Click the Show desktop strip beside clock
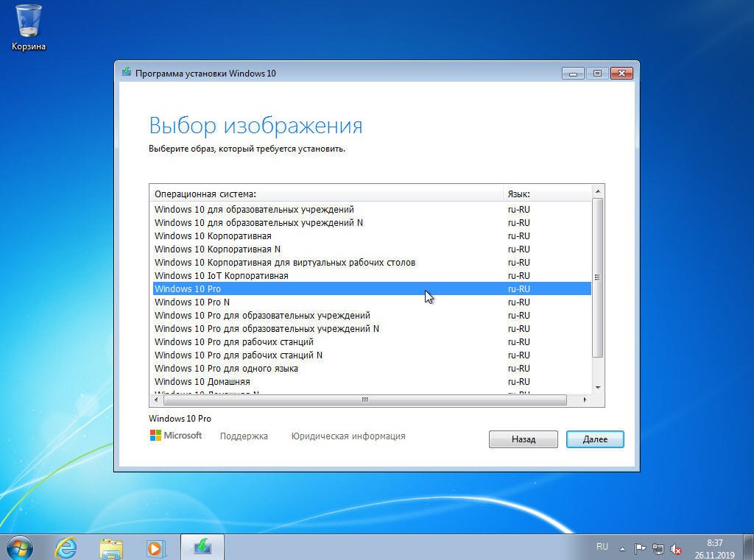The image size is (754, 560). coord(749,547)
